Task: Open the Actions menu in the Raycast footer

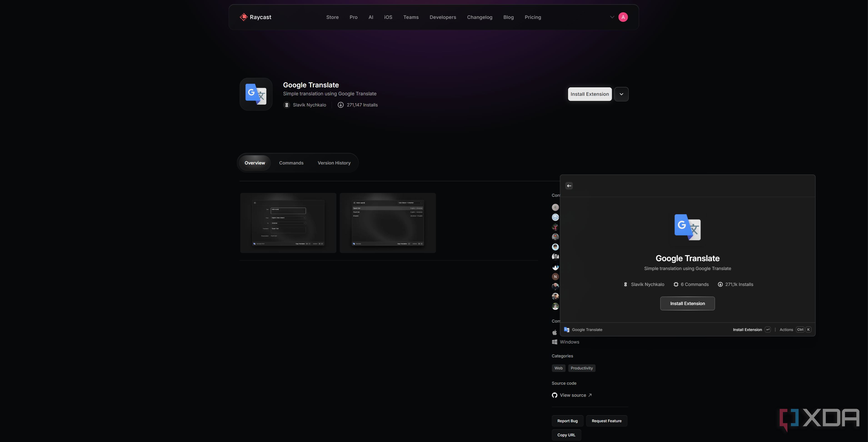Action: coord(786,330)
